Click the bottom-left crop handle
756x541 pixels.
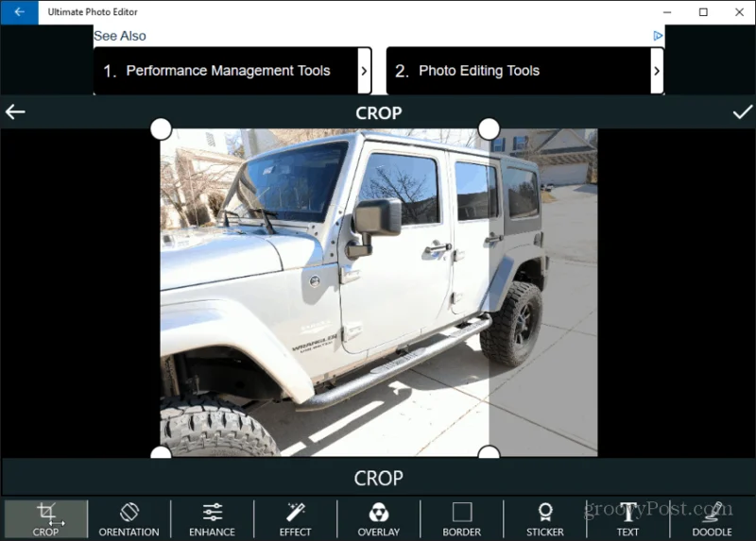pos(161,452)
